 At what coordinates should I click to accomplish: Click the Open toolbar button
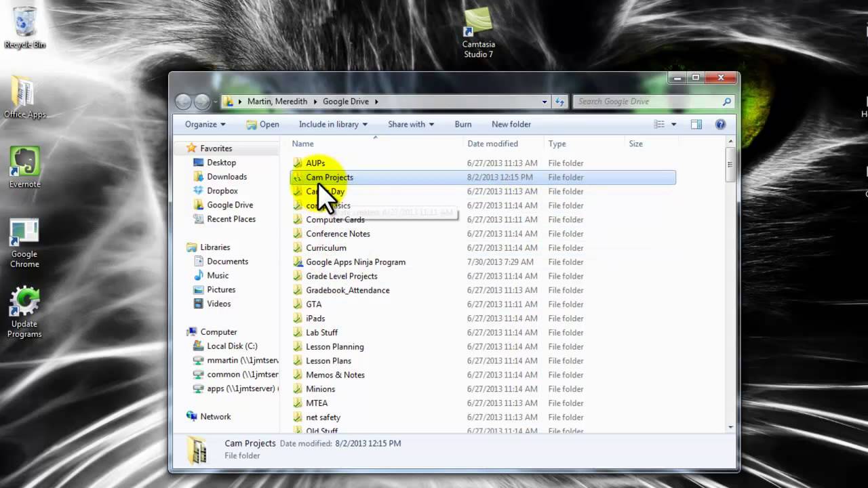262,125
